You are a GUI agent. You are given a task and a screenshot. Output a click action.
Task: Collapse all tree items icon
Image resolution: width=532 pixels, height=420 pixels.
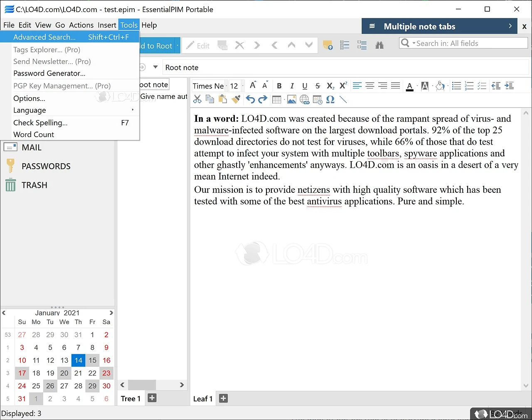pyautogui.click(x=362, y=45)
